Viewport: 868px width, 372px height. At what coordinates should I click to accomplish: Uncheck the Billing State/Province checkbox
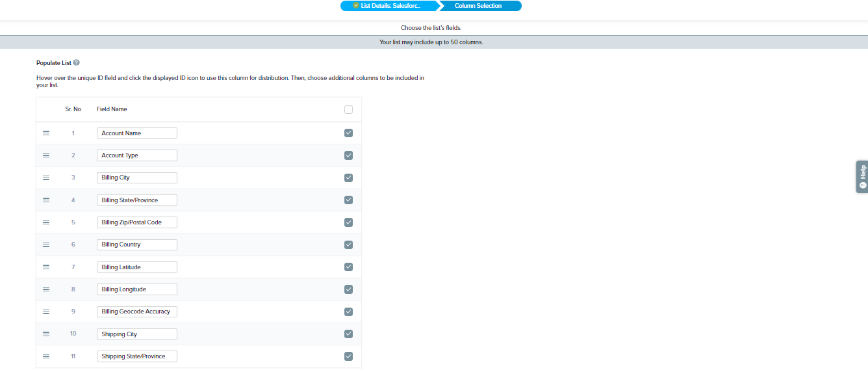pyautogui.click(x=348, y=200)
